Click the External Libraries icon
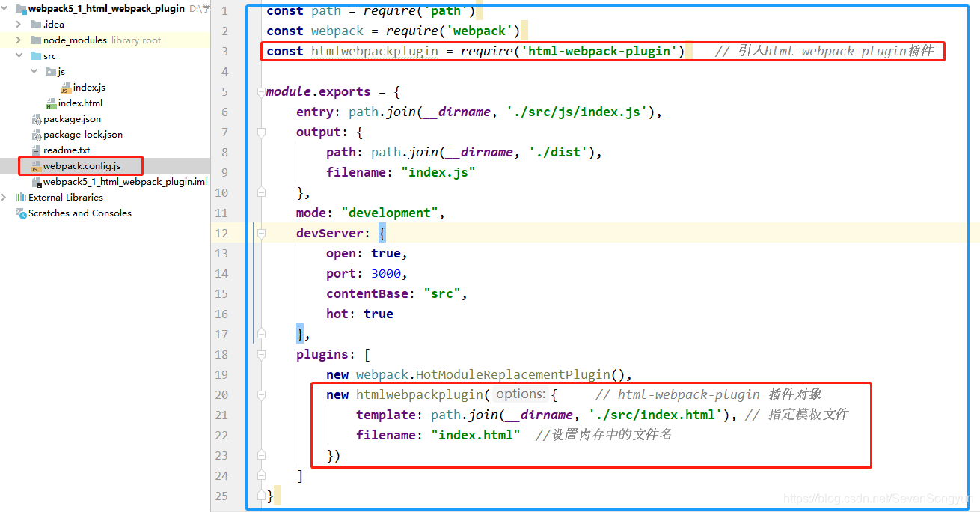The width and height of the screenshot is (980, 512). pyautogui.click(x=20, y=198)
